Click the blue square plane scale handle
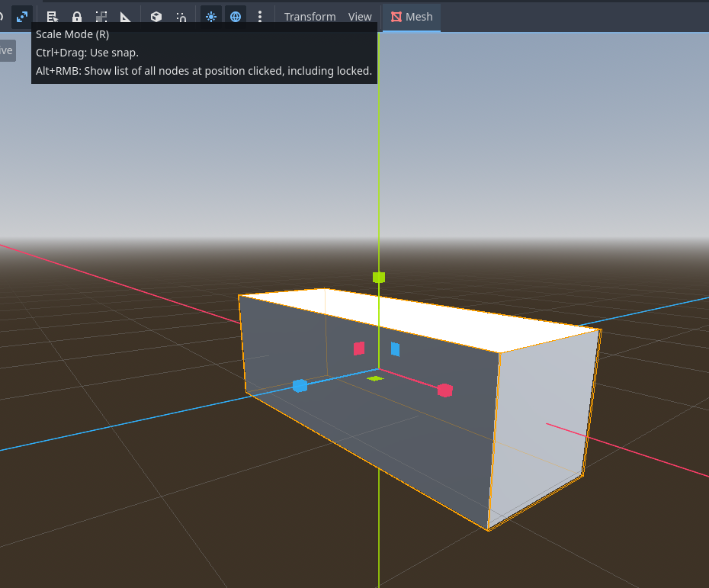Image resolution: width=709 pixels, height=588 pixels. [x=395, y=349]
